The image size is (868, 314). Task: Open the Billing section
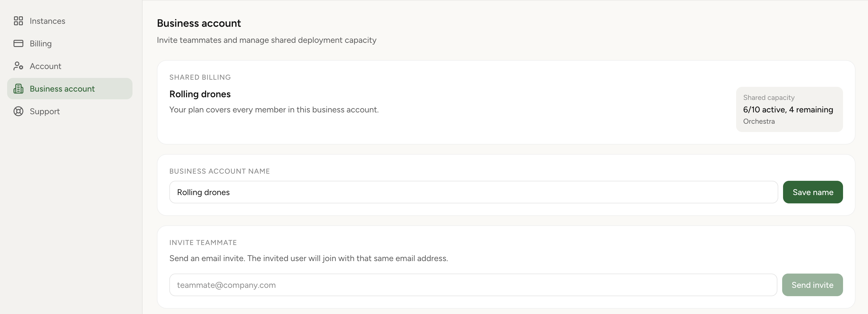40,43
